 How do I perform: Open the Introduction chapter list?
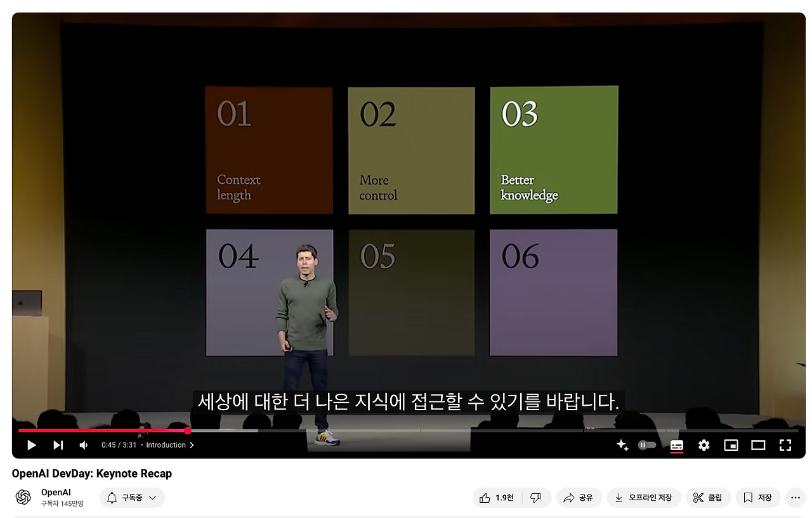pos(168,444)
